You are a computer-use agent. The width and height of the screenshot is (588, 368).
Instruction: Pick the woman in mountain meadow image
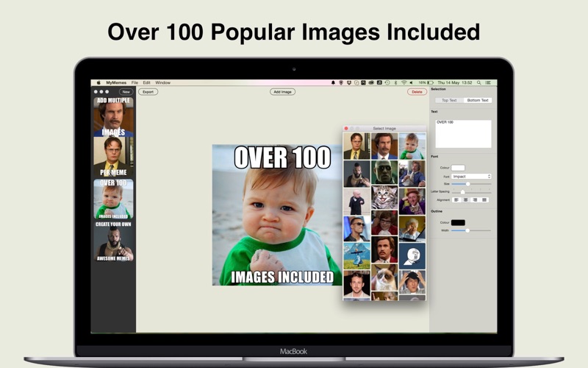pyautogui.click(x=356, y=255)
